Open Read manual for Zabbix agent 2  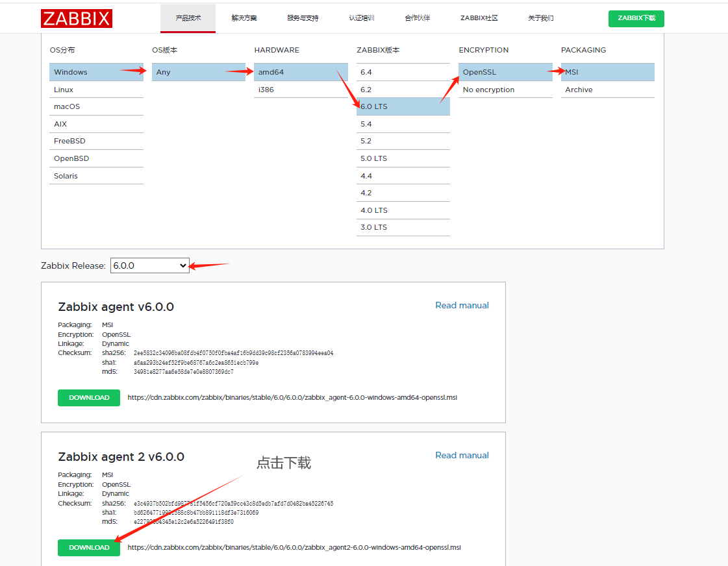pyautogui.click(x=462, y=455)
